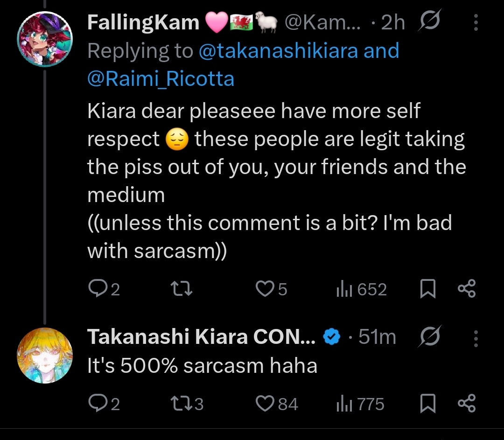Open Takanashi Kiara's profile avatar
The width and height of the screenshot is (504, 440).
tap(45, 355)
